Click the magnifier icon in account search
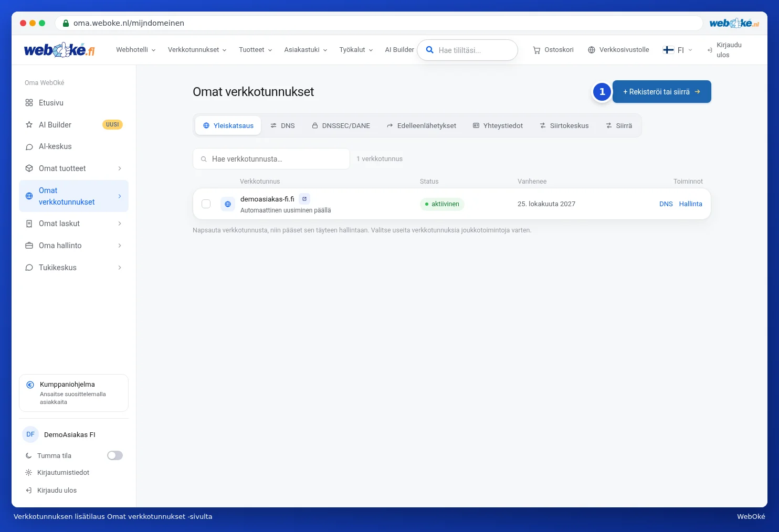Image resolution: width=779 pixels, height=532 pixels. point(429,50)
